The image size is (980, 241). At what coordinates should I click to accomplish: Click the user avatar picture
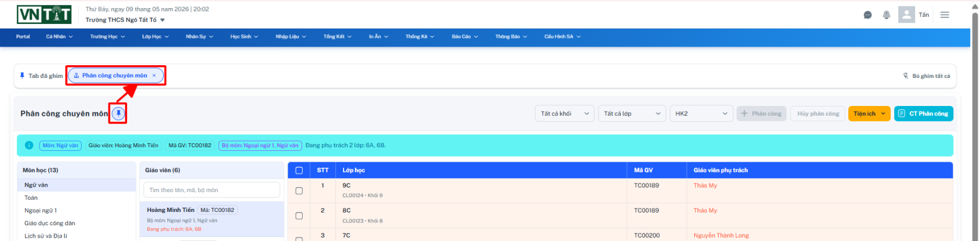tap(907, 15)
